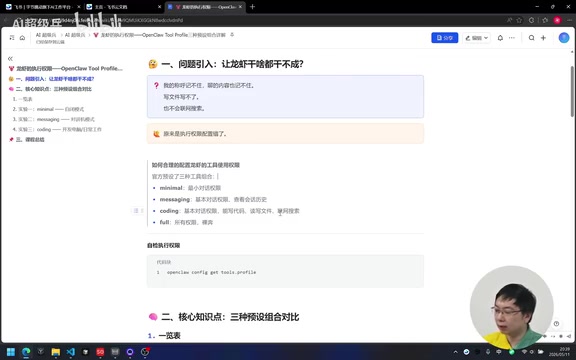576x360 pixels.
Task: Close the first Feishu browser tab
Action: tap(79, 7)
